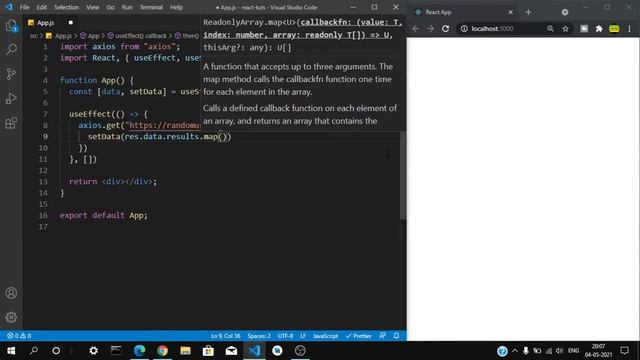Screen dimensions: 640x360
Task: Open Source Control view
Action: [x=11, y=74]
